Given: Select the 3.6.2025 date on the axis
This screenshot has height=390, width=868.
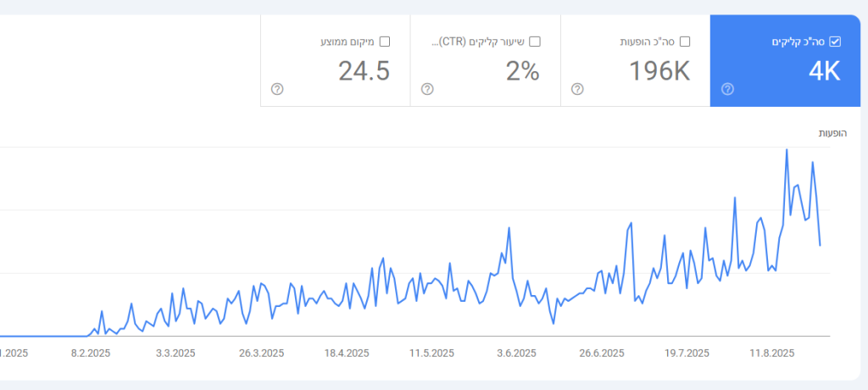Looking at the screenshot, I should [516, 354].
